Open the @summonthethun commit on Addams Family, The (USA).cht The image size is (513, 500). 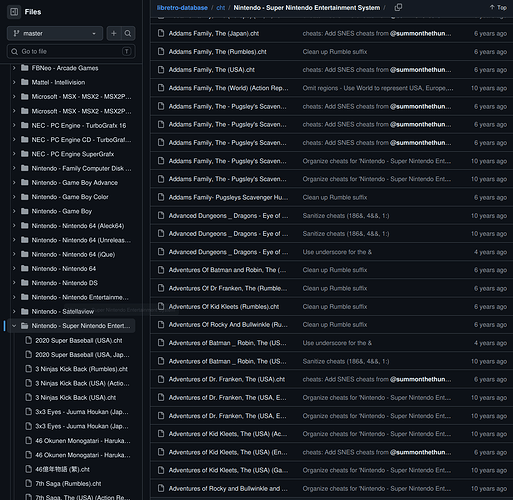tap(420, 70)
